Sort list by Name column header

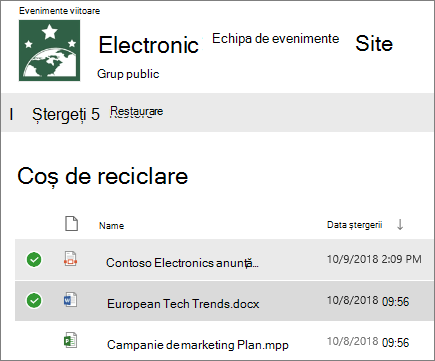[111, 226]
